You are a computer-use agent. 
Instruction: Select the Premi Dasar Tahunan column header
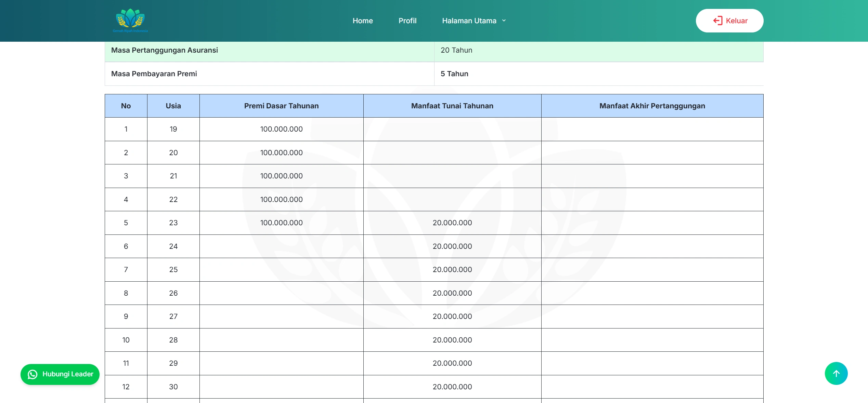tap(281, 106)
